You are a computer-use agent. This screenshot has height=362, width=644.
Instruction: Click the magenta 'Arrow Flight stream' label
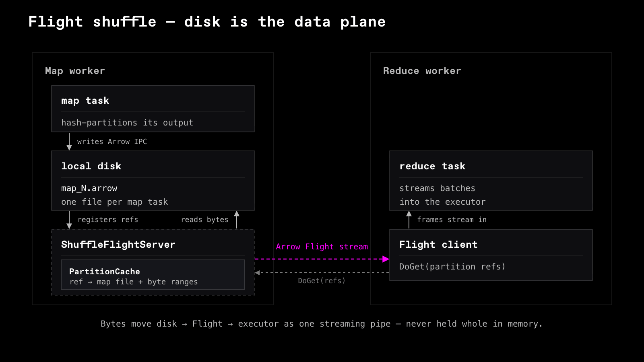tap(322, 247)
